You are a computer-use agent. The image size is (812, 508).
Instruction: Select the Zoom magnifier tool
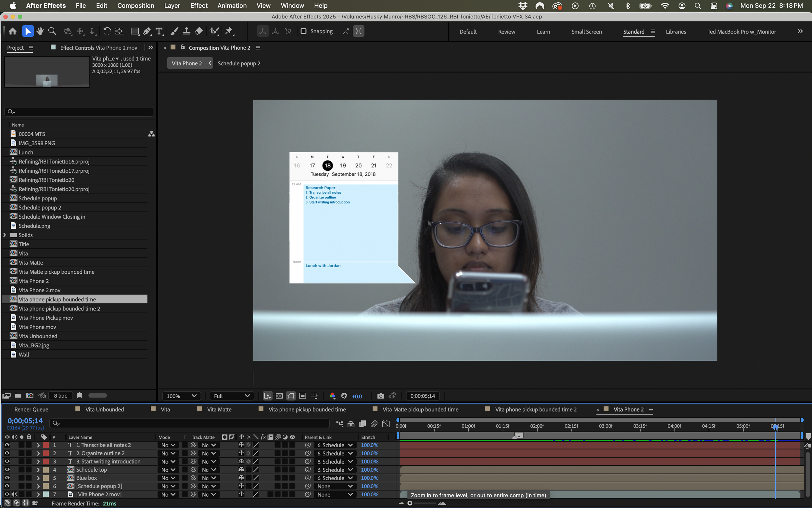[x=52, y=31]
